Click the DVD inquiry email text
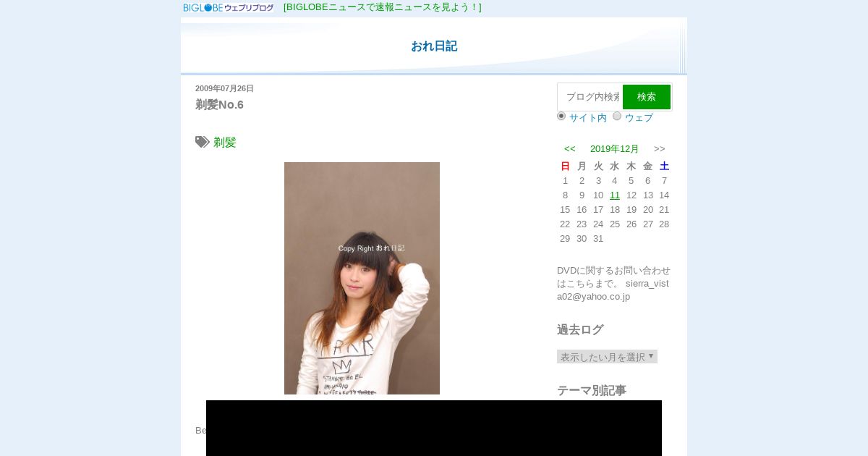 (x=614, y=284)
